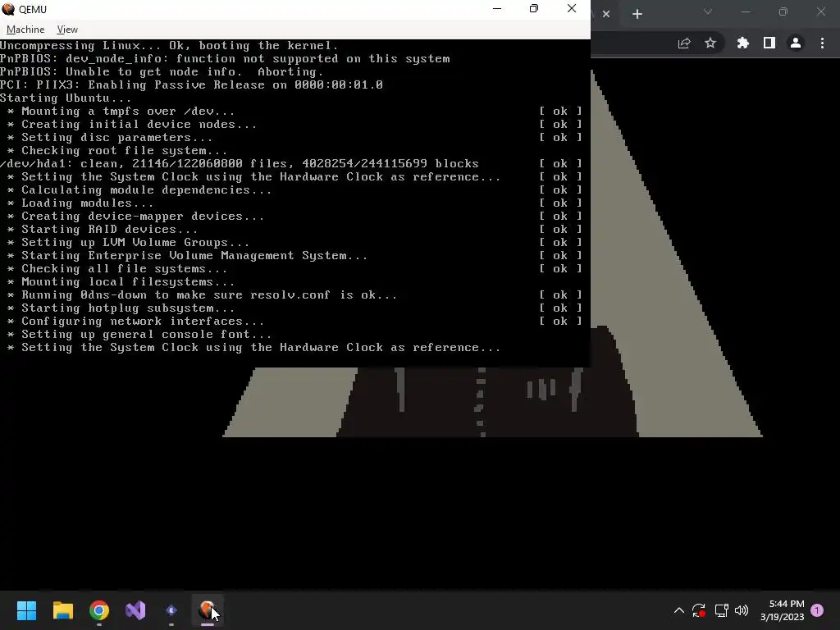Close the QEMU window

pyautogui.click(x=572, y=8)
